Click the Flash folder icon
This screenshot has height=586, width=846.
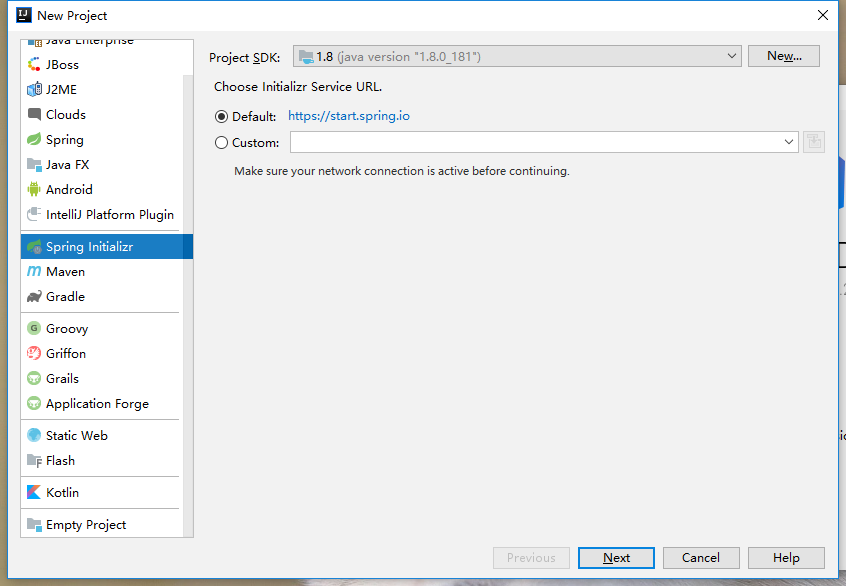[x=34, y=460]
